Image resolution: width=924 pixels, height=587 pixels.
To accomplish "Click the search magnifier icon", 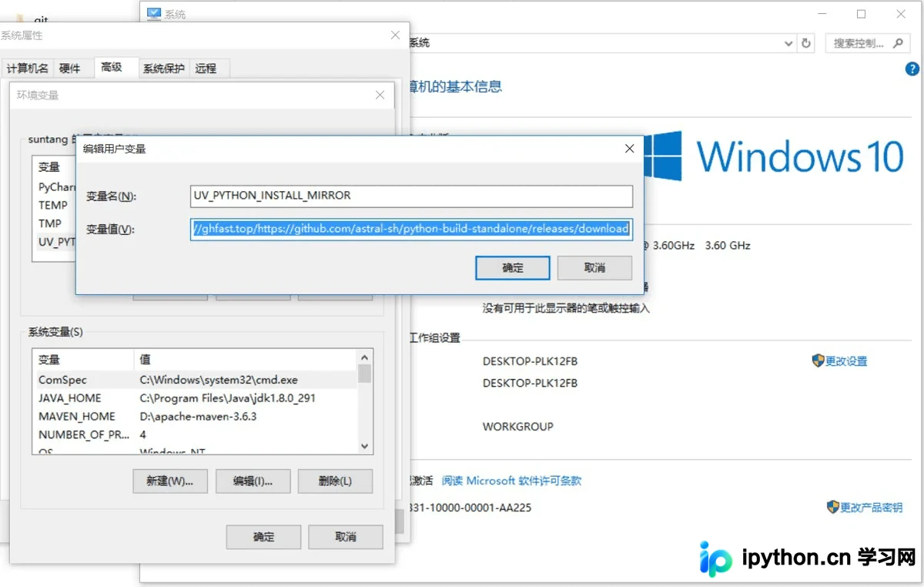I will click(x=898, y=43).
